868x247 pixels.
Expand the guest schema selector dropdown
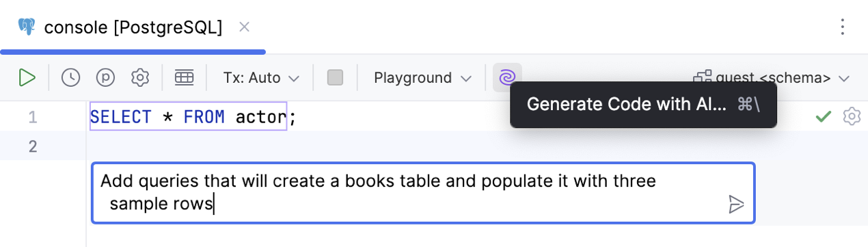click(x=772, y=78)
